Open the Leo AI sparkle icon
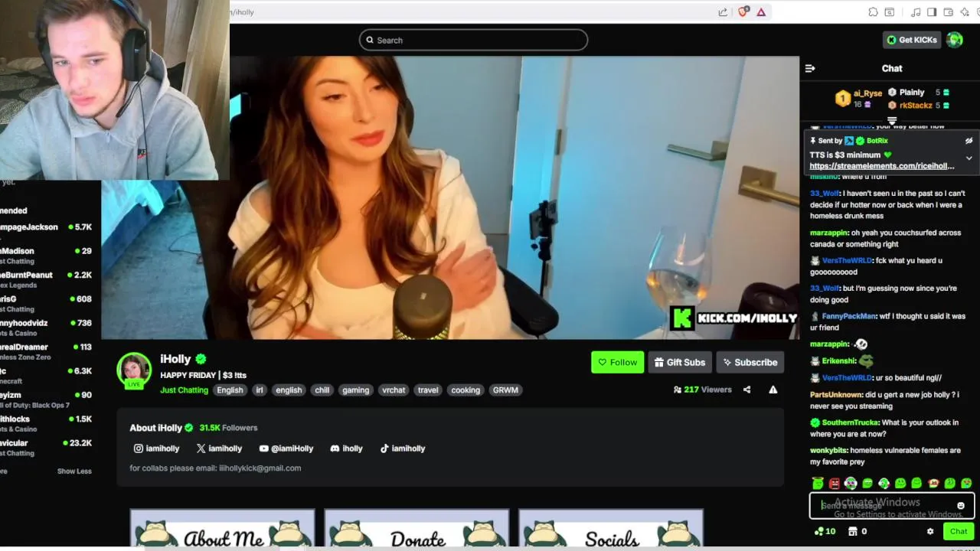This screenshot has width=980, height=551. coord(965,12)
